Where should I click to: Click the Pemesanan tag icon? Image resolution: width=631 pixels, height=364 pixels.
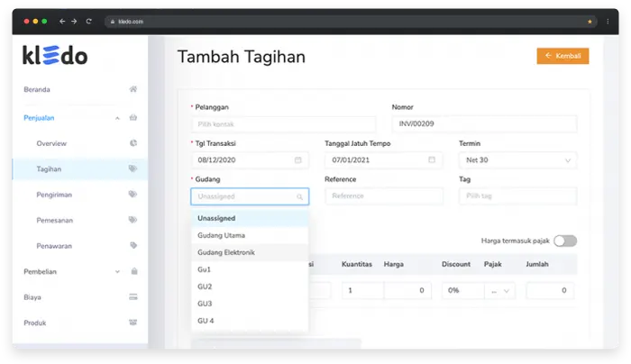133,220
